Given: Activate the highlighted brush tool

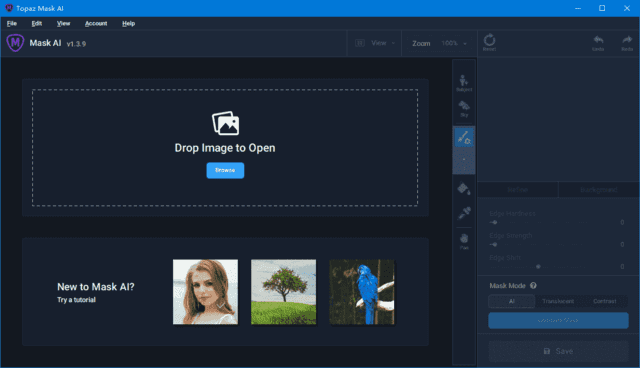Looking at the screenshot, I should (464, 137).
